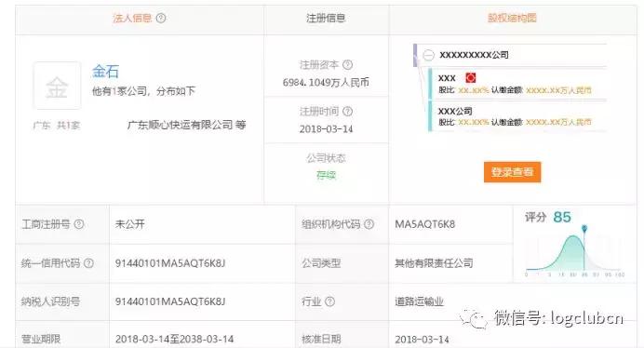Click the help icon beside 注册时间

pyautogui.click(x=347, y=111)
